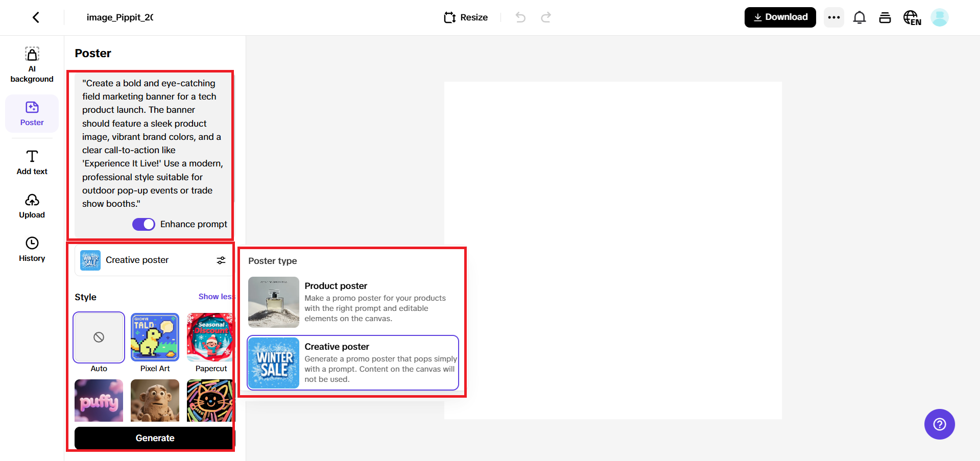Go back using the left chevron arrow
980x461 pixels.
[x=36, y=17]
